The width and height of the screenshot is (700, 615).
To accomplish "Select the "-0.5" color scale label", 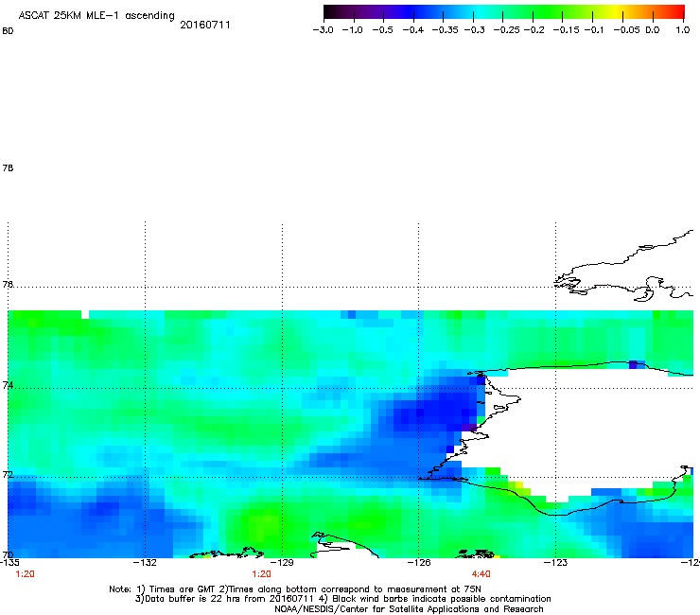I will (382, 30).
